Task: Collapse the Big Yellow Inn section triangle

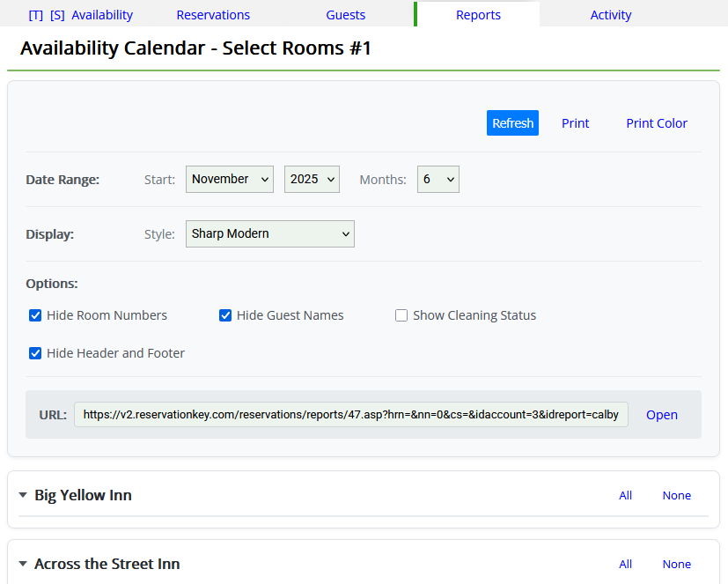Action: tap(23, 495)
